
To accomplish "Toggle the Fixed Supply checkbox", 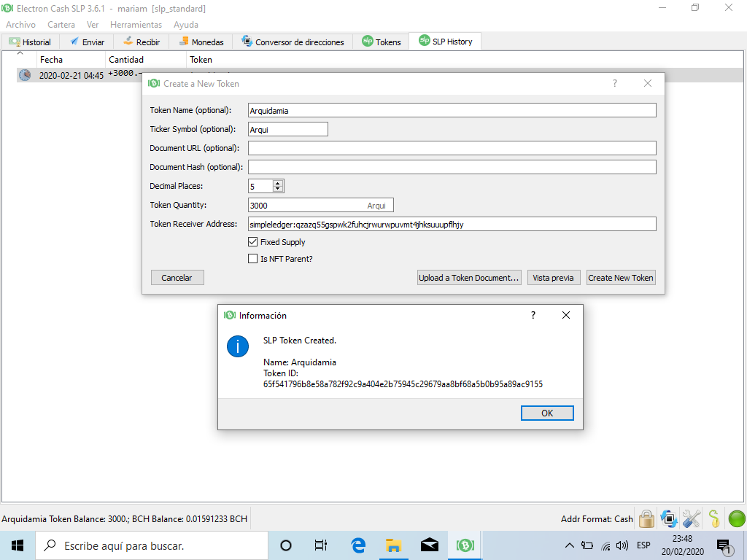I will point(253,242).
